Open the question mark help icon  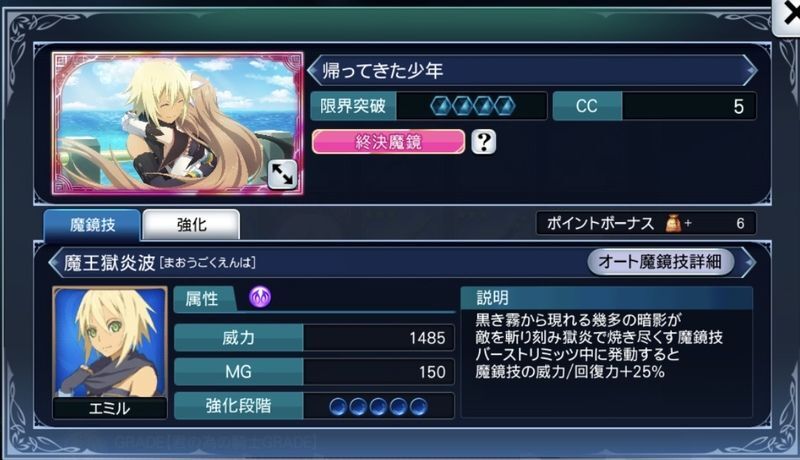[483, 141]
